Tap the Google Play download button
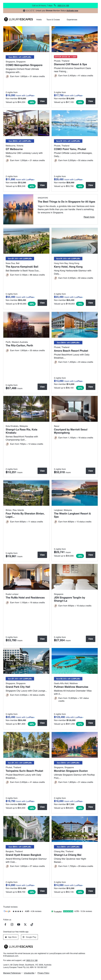This screenshot has height=980, width=101. pos(30,937)
